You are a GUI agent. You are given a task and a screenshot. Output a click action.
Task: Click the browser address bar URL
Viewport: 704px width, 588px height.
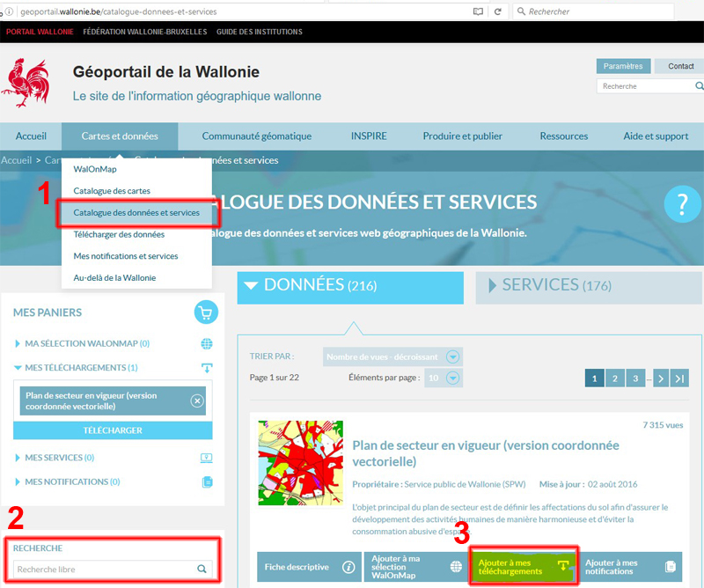point(119,11)
